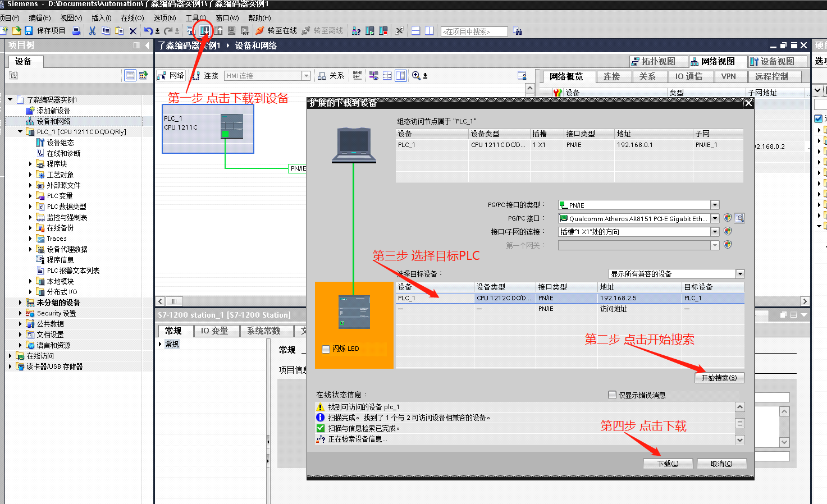Click the Go online (转至在线) toolbar button
The width and height of the screenshot is (827, 504).
coord(276,31)
